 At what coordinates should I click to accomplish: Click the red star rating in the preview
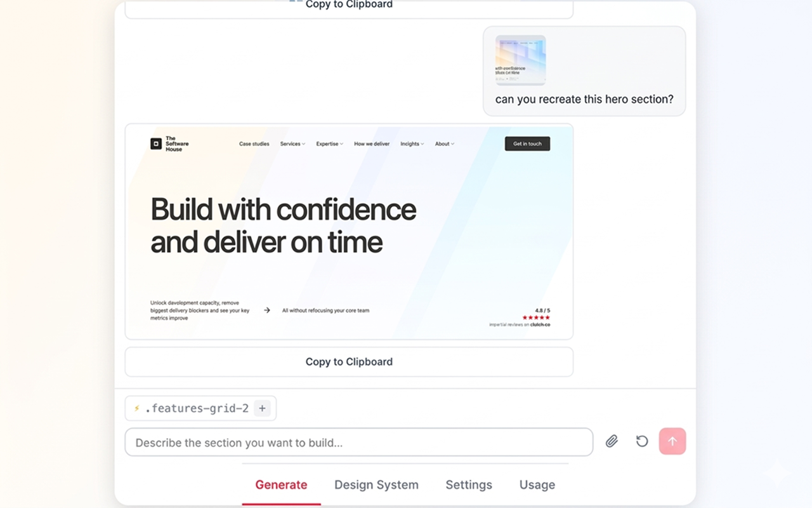click(536, 317)
